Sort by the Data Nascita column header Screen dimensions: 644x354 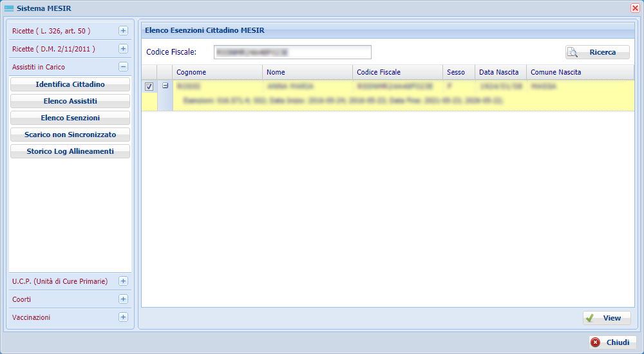(500, 72)
